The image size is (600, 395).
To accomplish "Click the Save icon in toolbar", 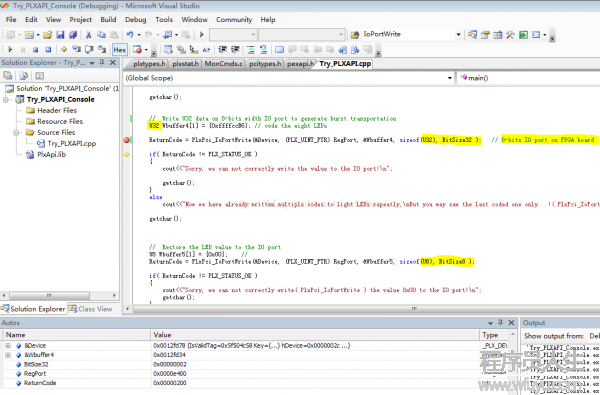I will pos(60,35).
